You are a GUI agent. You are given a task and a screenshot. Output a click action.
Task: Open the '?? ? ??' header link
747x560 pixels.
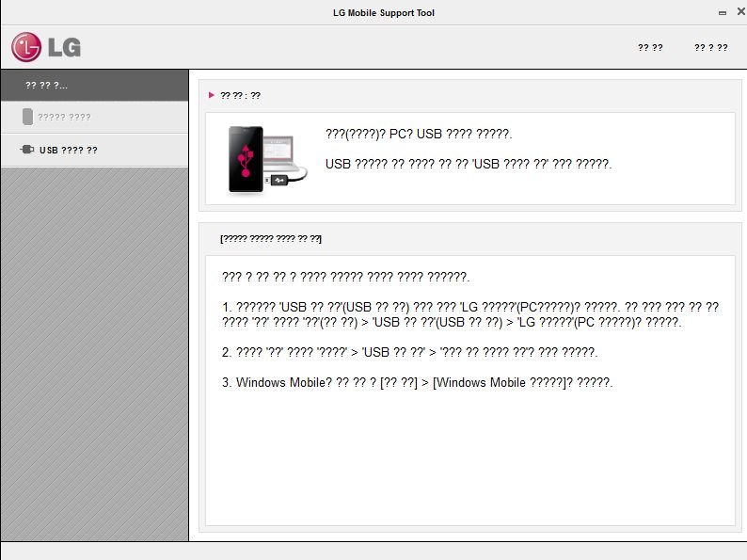click(711, 48)
